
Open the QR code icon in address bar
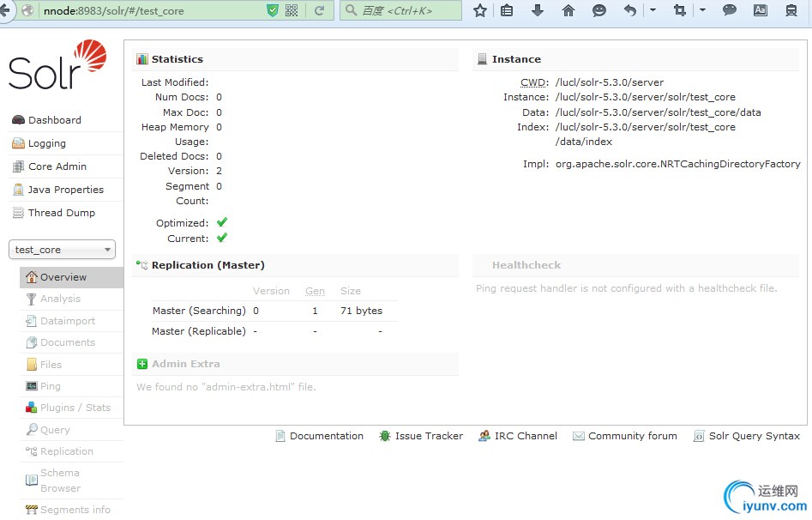pos(292,10)
